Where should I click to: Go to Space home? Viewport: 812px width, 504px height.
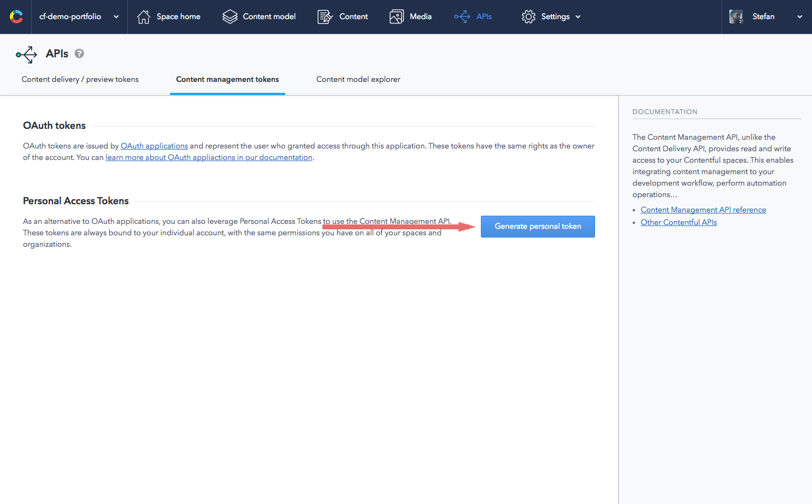point(178,17)
